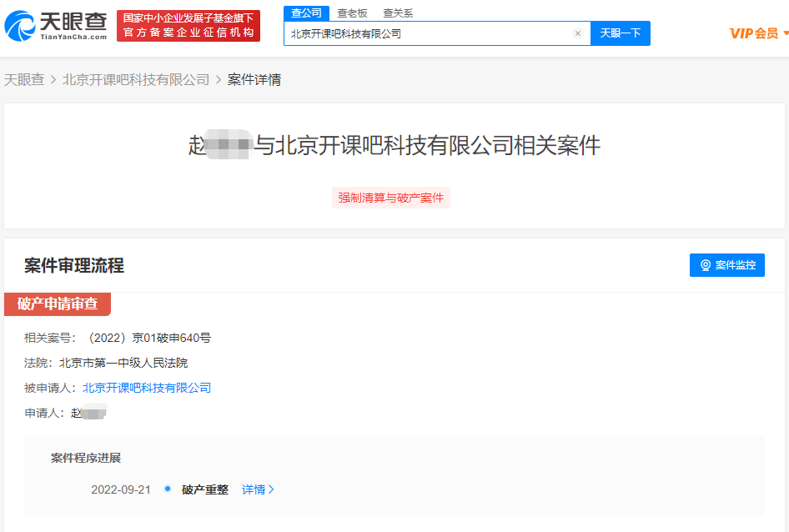Click the 天眼一下 search button
Image resolution: width=789 pixels, height=532 pixels.
pyautogui.click(x=620, y=33)
